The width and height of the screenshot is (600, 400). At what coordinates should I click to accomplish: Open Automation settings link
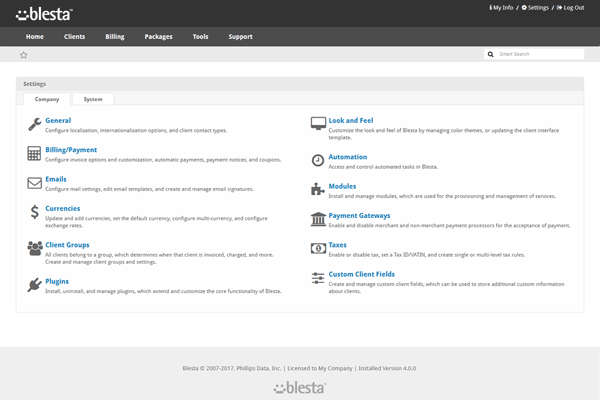click(x=348, y=157)
